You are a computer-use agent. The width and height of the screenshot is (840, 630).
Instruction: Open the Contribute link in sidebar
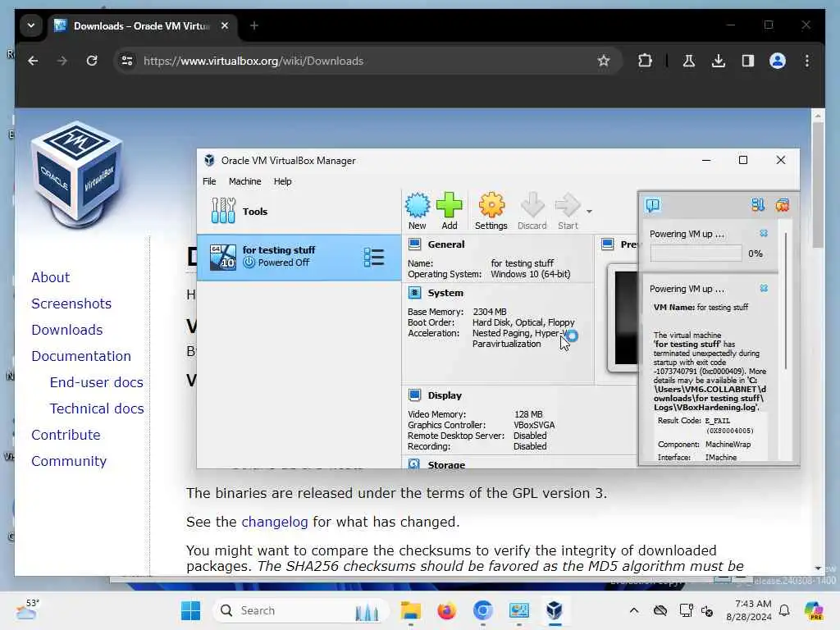pos(66,435)
